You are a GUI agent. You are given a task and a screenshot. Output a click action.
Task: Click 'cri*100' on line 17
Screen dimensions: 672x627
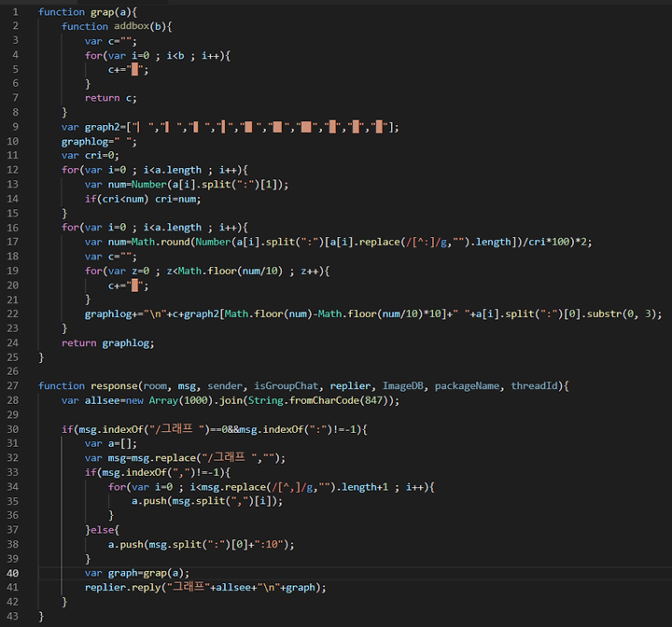click(x=549, y=243)
